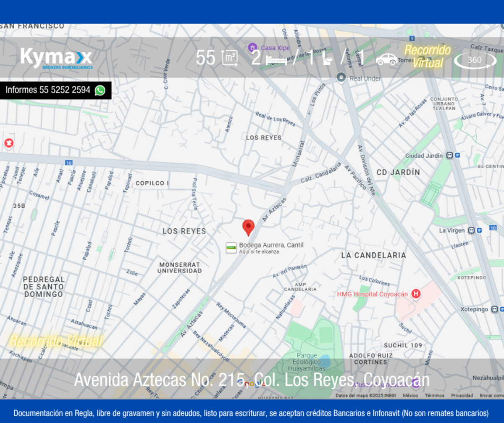The height and width of the screenshot is (423, 504).
Task: Click the La Virgen station train icon
Action: pyautogui.click(x=471, y=230)
